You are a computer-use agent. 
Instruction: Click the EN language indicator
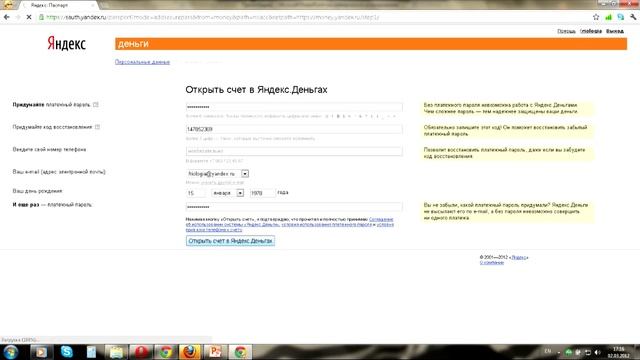tap(548, 351)
